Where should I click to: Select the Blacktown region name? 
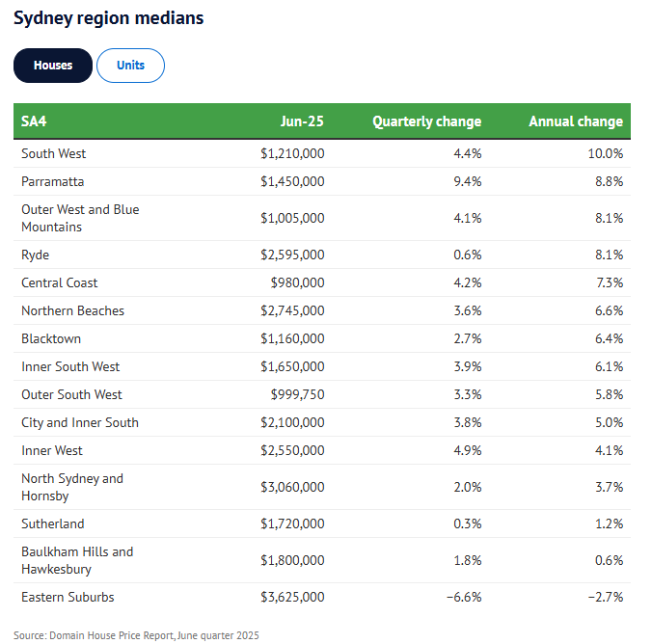click(51, 338)
